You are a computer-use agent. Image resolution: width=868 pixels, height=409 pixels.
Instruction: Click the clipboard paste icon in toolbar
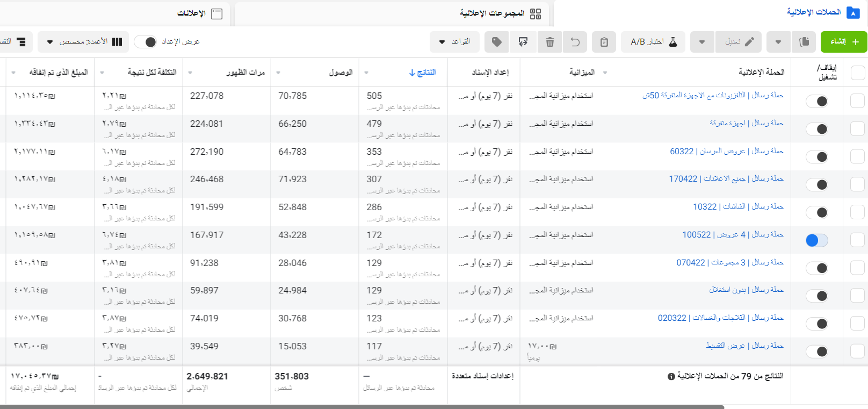(x=604, y=42)
